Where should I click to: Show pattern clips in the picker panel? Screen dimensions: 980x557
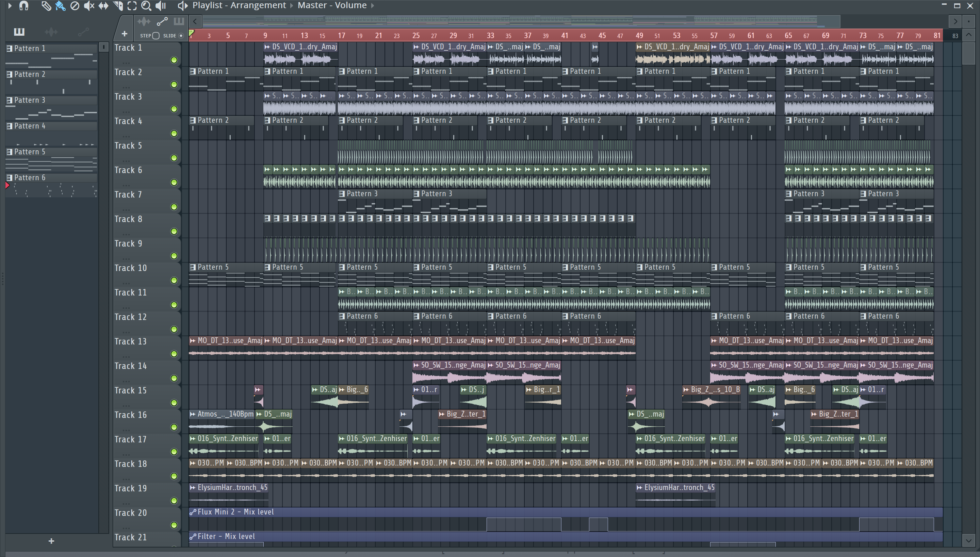point(19,32)
